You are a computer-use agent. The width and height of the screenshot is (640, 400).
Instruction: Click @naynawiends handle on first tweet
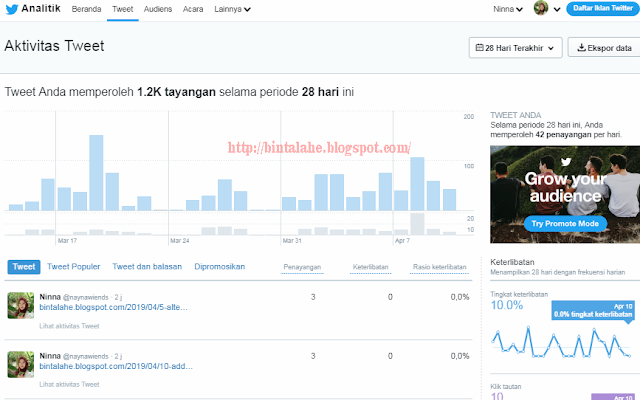click(x=86, y=297)
